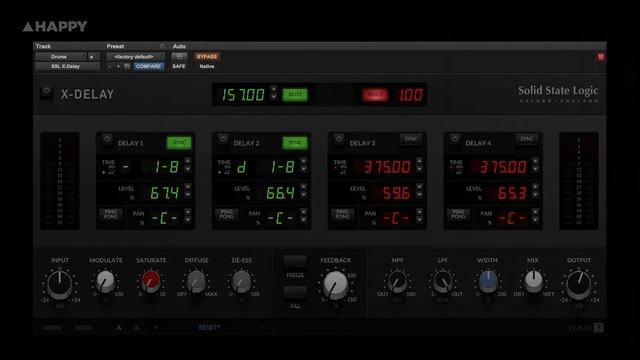Image resolution: width=640 pixels, height=360 pixels.
Task: Click the LPF knob
Action: (442, 282)
